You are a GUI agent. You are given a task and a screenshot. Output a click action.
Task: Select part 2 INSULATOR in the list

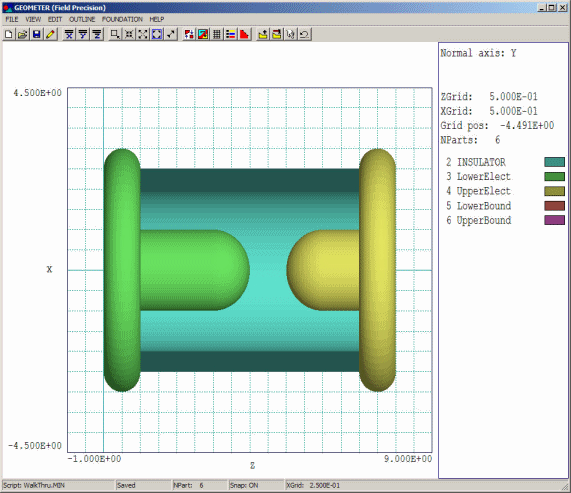tap(476, 162)
